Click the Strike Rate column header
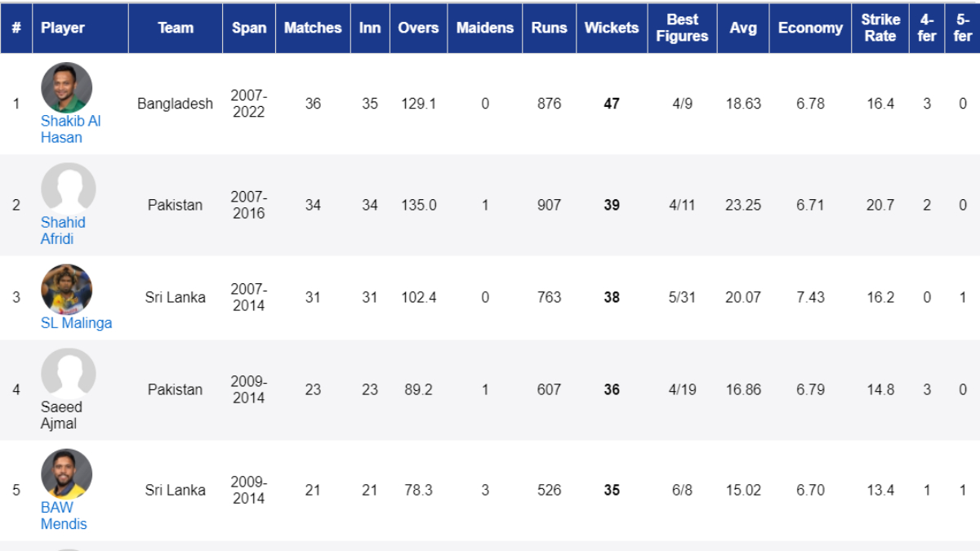This screenshot has width=980, height=551. point(880,28)
